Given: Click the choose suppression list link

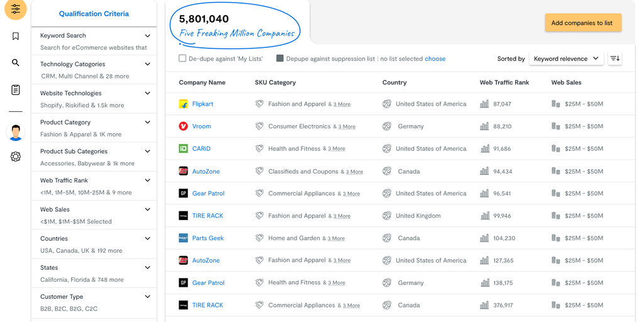Looking at the screenshot, I should click(435, 58).
